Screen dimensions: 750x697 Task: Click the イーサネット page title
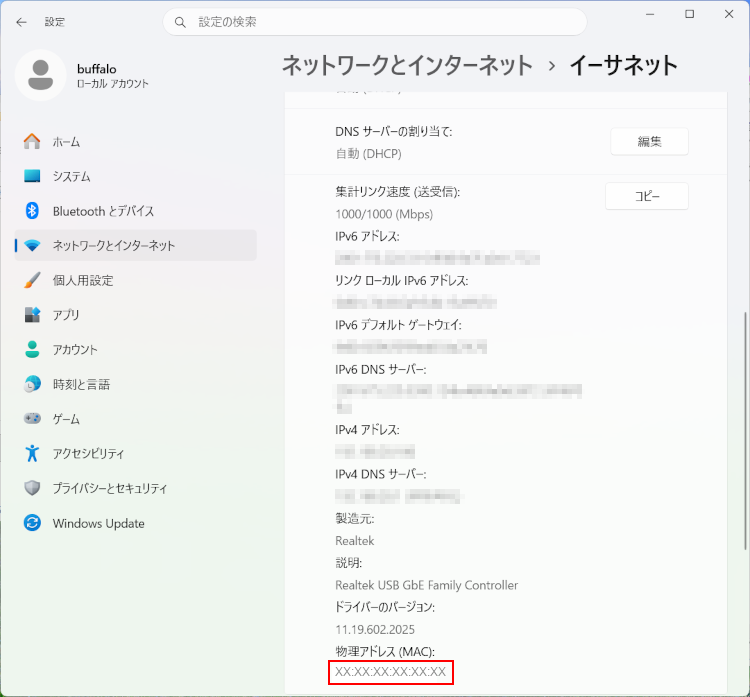624,66
